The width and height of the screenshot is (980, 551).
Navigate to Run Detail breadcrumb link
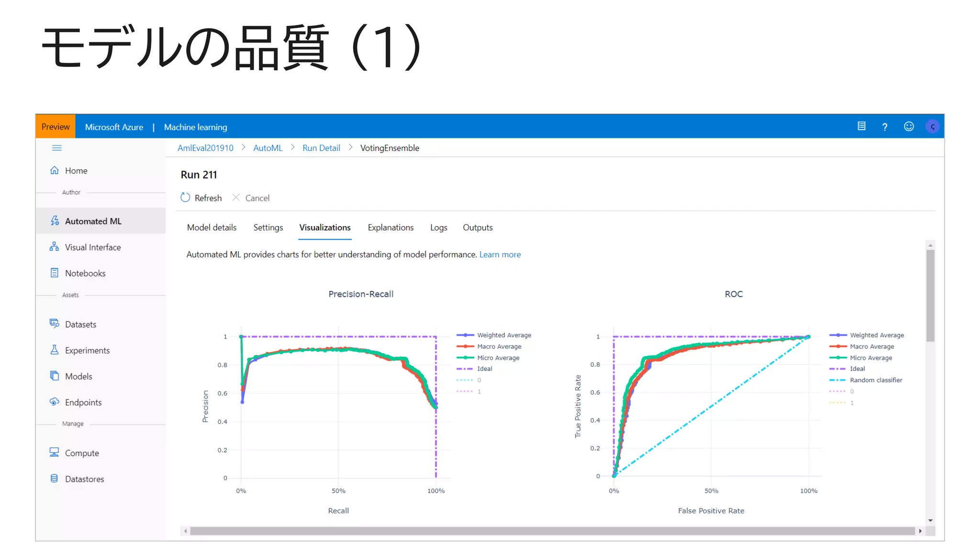tap(321, 148)
